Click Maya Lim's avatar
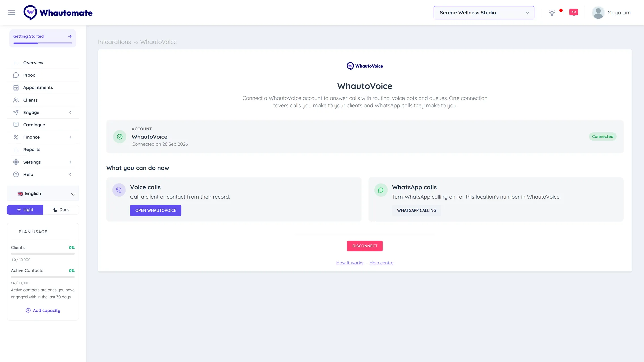Image resolution: width=644 pixels, height=362 pixels. click(x=598, y=13)
